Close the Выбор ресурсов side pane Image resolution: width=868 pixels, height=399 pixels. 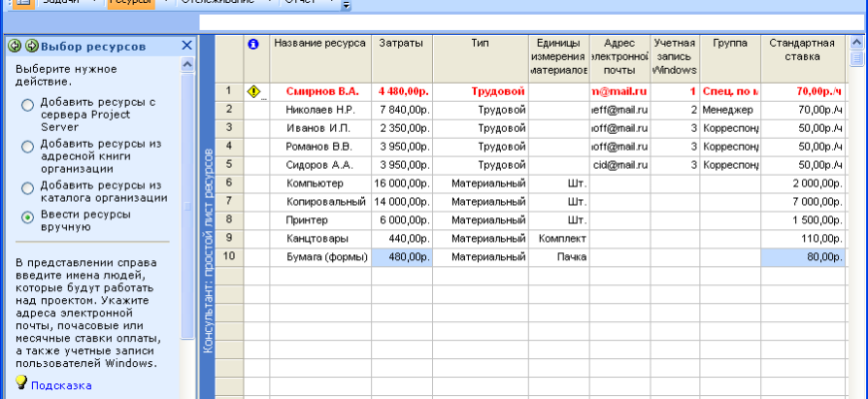point(187,46)
